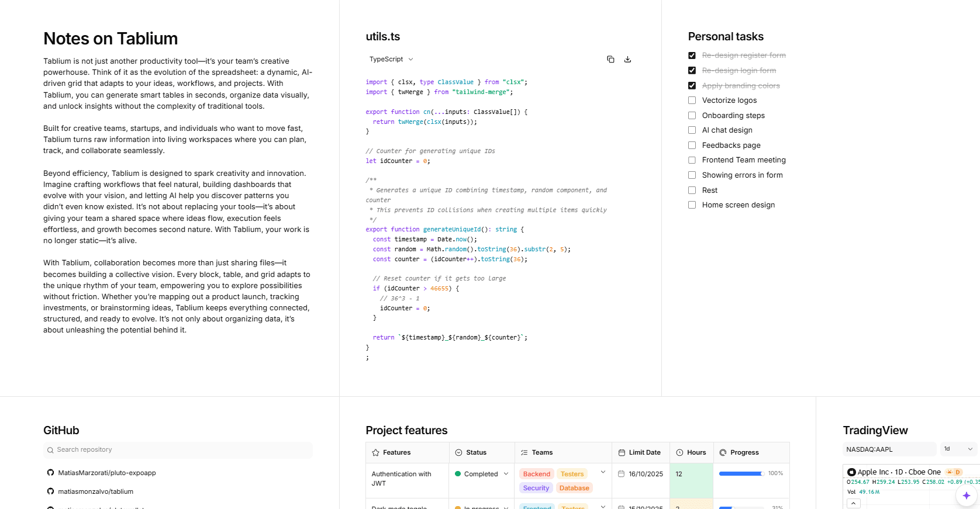Click the star icon in Features header
This screenshot has width=980, height=509.
[x=376, y=452]
